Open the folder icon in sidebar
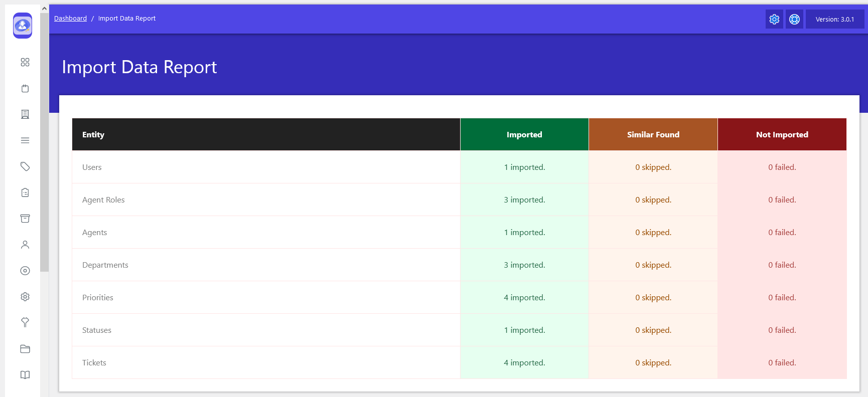Screen dimensions: 868x397 [25, 349]
